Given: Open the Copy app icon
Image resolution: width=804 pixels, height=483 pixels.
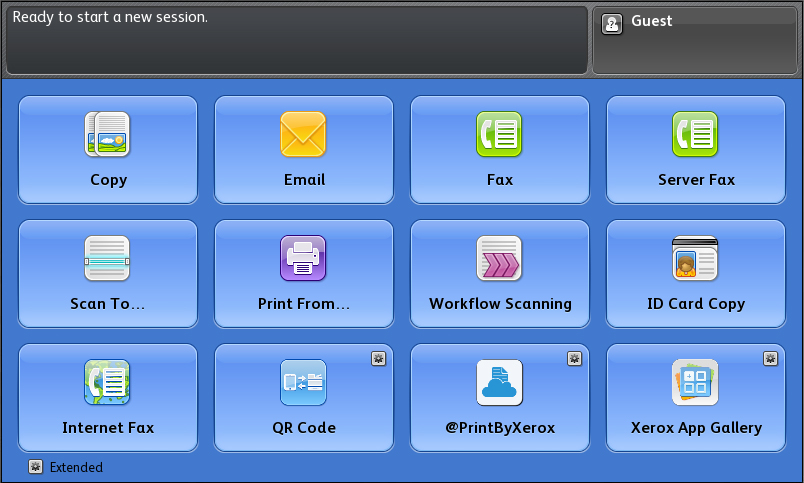Looking at the screenshot, I should [108, 134].
